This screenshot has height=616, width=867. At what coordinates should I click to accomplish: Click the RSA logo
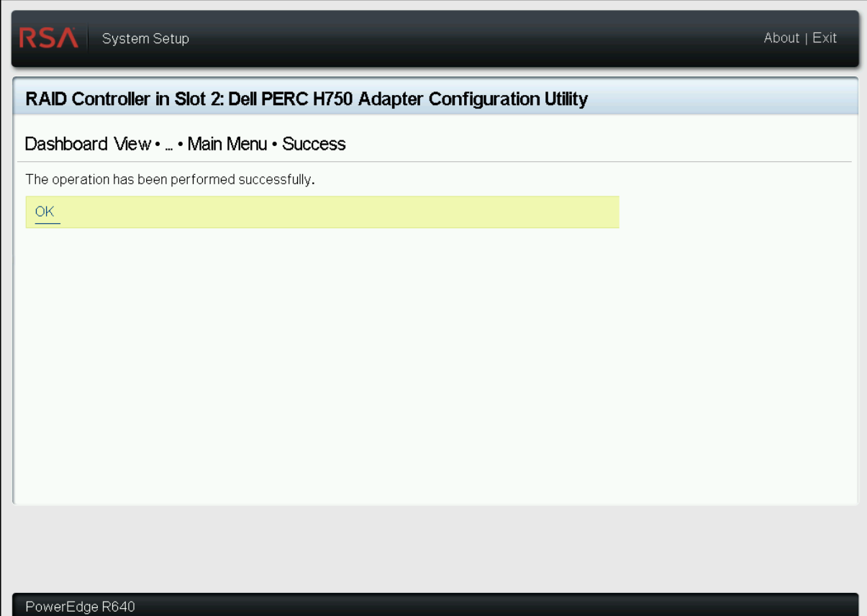[x=49, y=38]
